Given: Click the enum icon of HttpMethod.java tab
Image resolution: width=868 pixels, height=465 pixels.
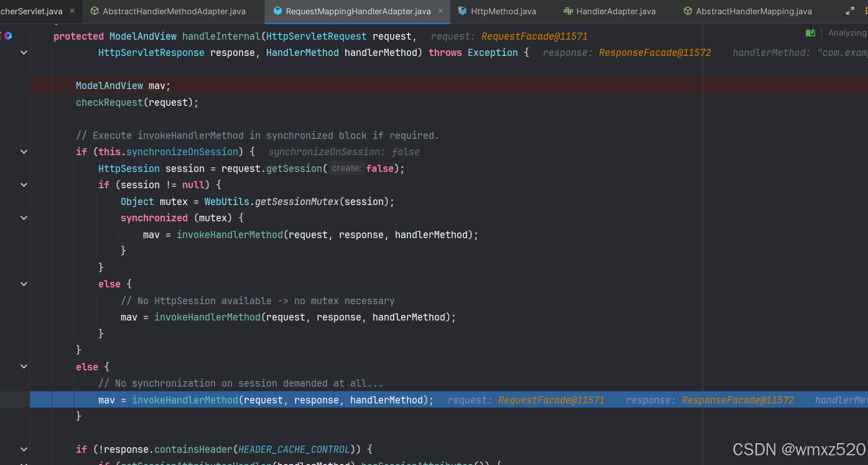Looking at the screenshot, I should [462, 11].
